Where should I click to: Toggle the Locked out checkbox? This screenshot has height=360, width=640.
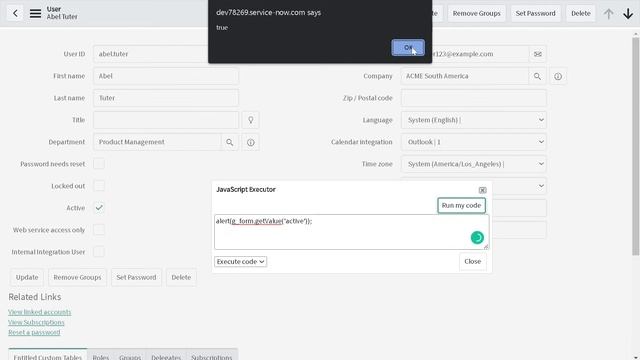pyautogui.click(x=99, y=186)
